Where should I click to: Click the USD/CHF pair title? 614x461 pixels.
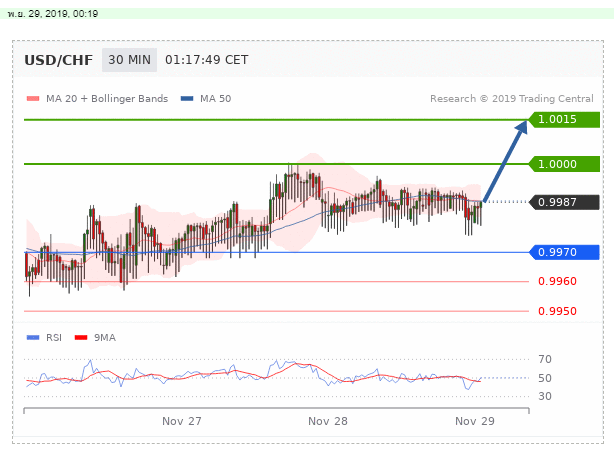59,60
